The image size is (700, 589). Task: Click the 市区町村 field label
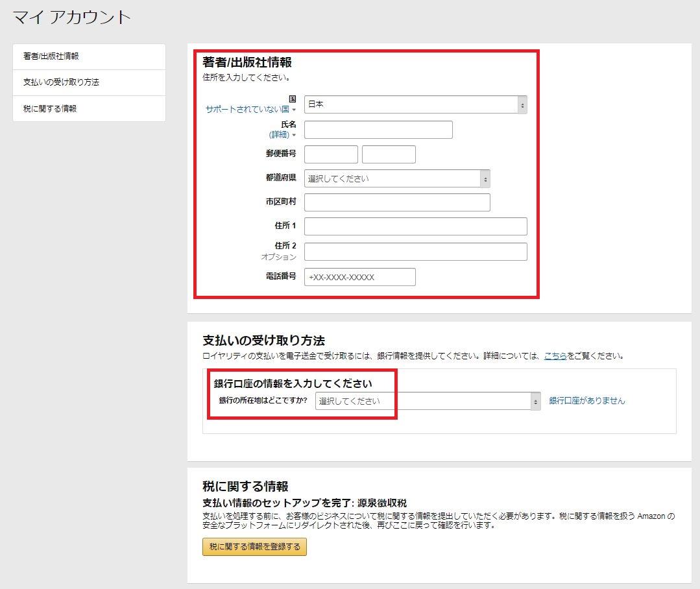point(281,202)
